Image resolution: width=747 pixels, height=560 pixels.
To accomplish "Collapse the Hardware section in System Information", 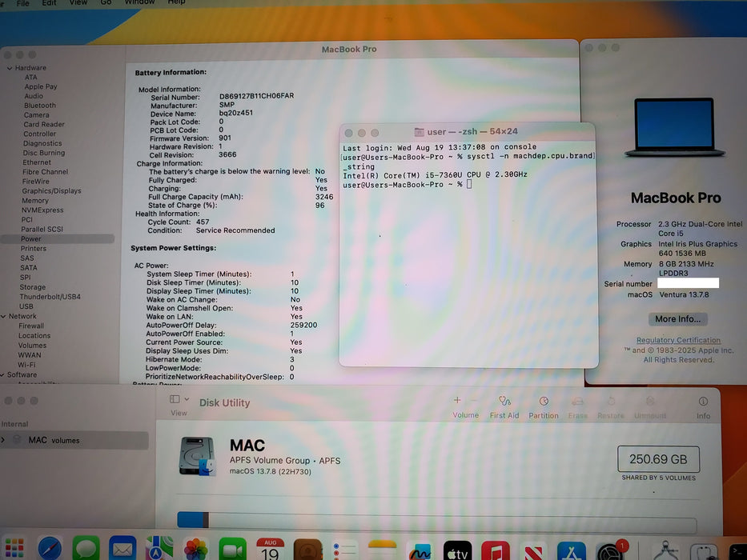I will [x=9, y=68].
